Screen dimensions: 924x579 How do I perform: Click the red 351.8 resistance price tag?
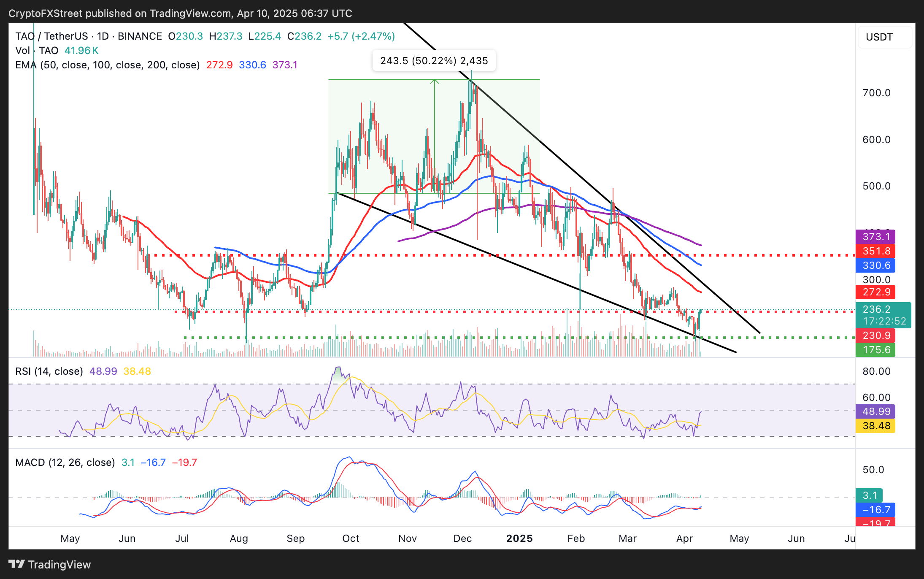(875, 251)
